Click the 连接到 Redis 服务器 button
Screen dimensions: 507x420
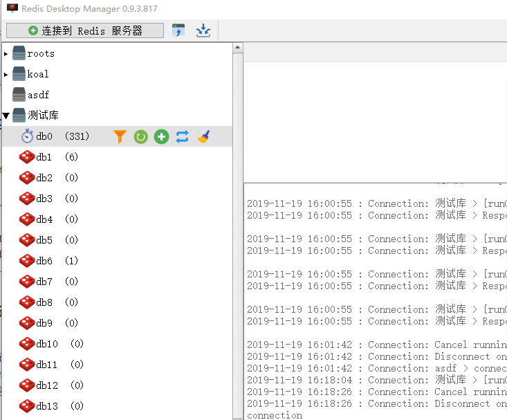tap(85, 30)
